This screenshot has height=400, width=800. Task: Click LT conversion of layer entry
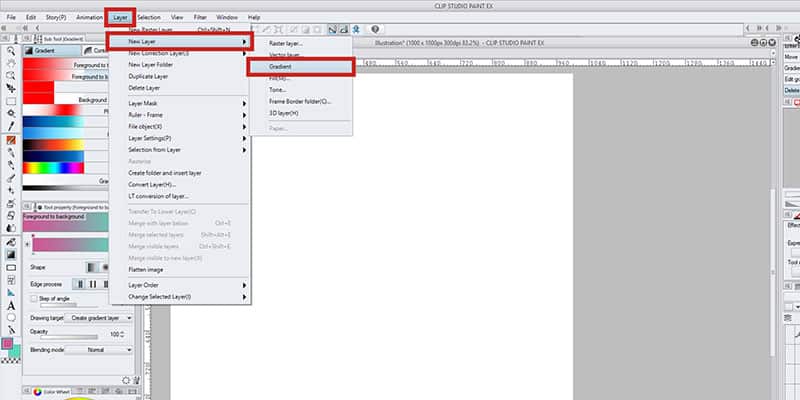(180, 196)
